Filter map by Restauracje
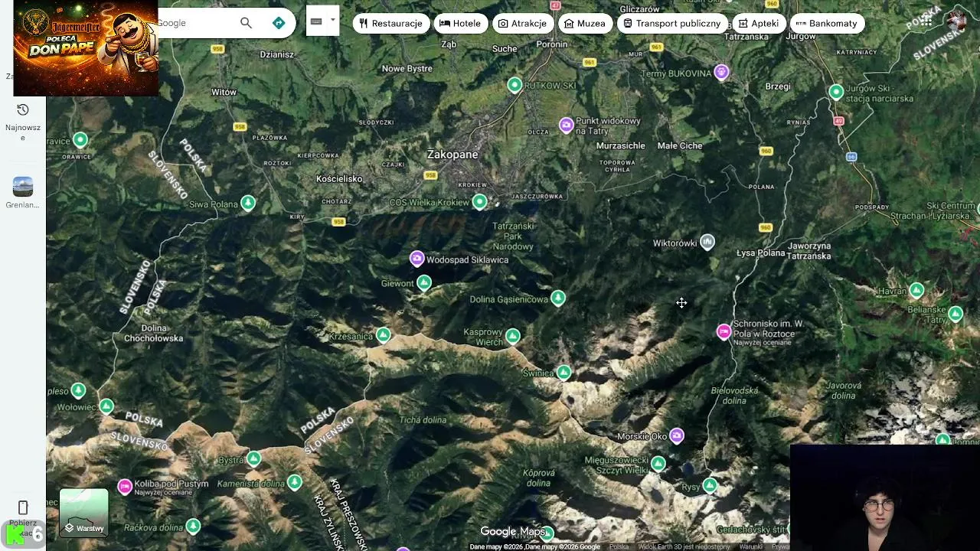980x551 pixels. (x=390, y=23)
